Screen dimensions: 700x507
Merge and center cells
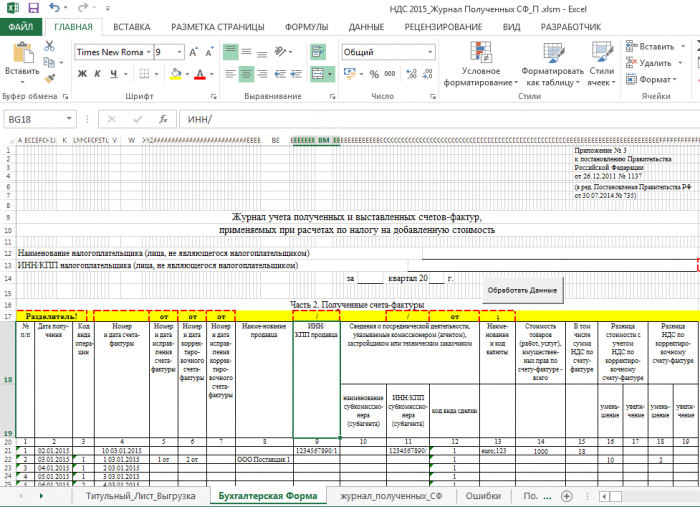[x=317, y=74]
